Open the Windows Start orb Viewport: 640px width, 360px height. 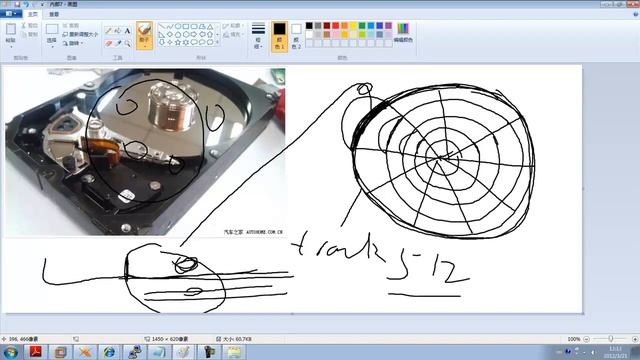pyautogui.click(x=11, y=352)
